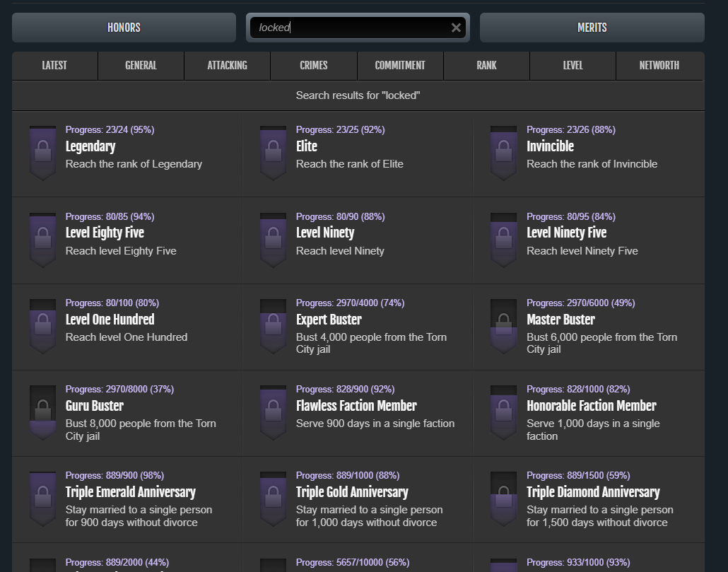Click the Level One Hundred lock badge
The height and width of the screenshot is (572, 728).
click(42, 327)
